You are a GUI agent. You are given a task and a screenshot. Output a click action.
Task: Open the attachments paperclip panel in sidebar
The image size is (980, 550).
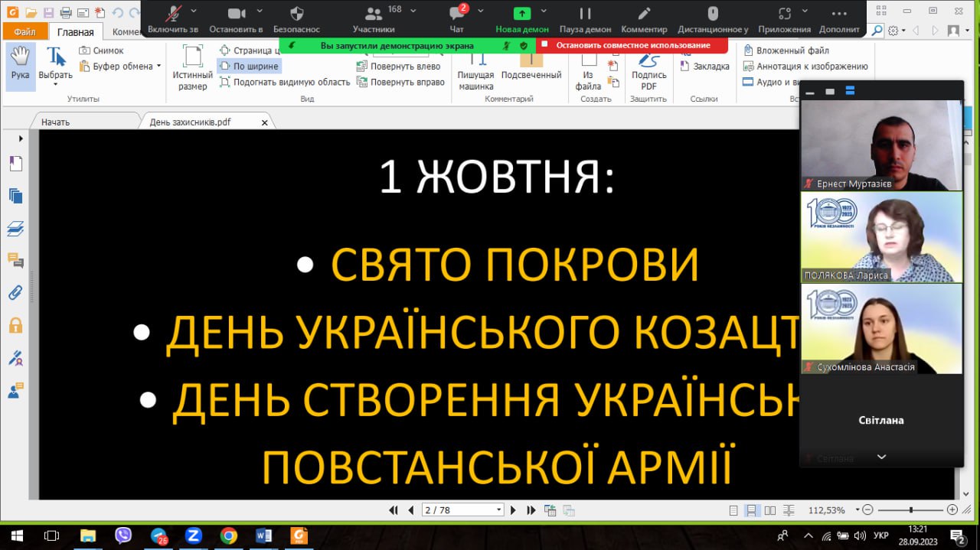15,292
